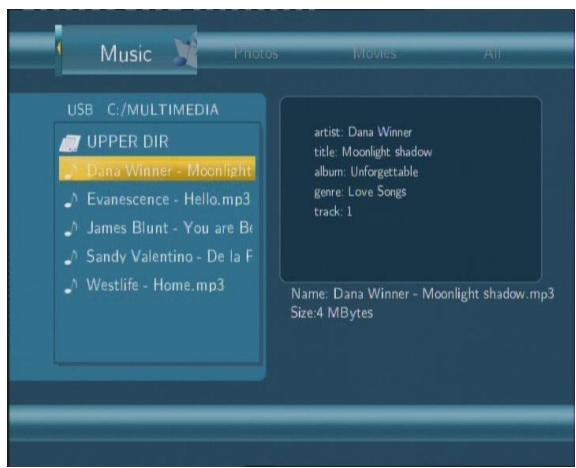576x468 pixels.
Task: Click track: 1 info line
Action: pyautogui.click(x=333, y=212)
